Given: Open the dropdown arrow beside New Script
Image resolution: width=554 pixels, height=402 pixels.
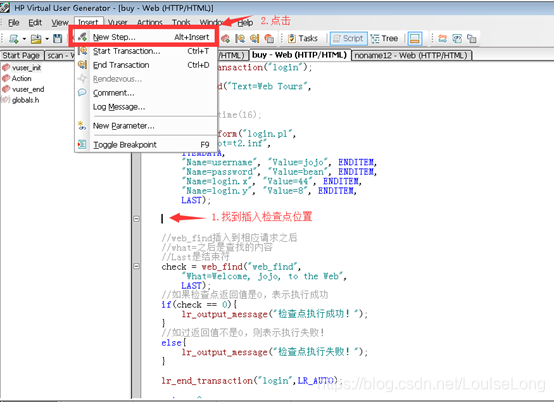Looking at the screenshot, I should coord(24,39).
